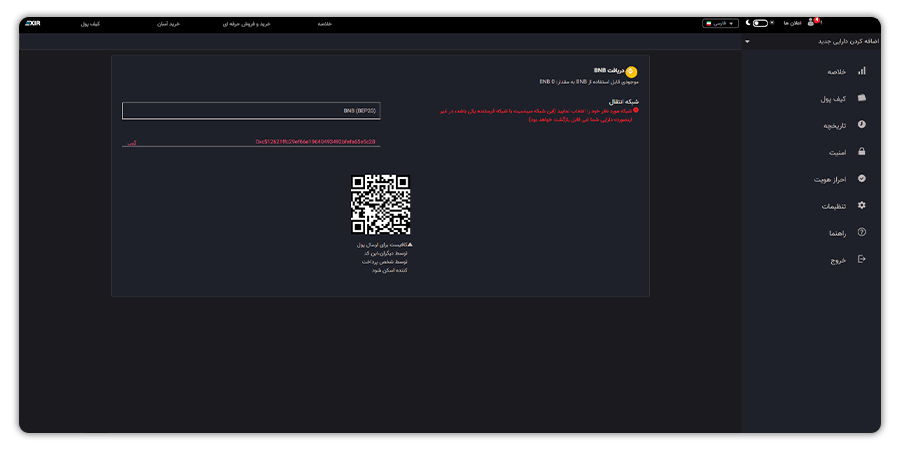Click the user account icon with notification badge

812,22
